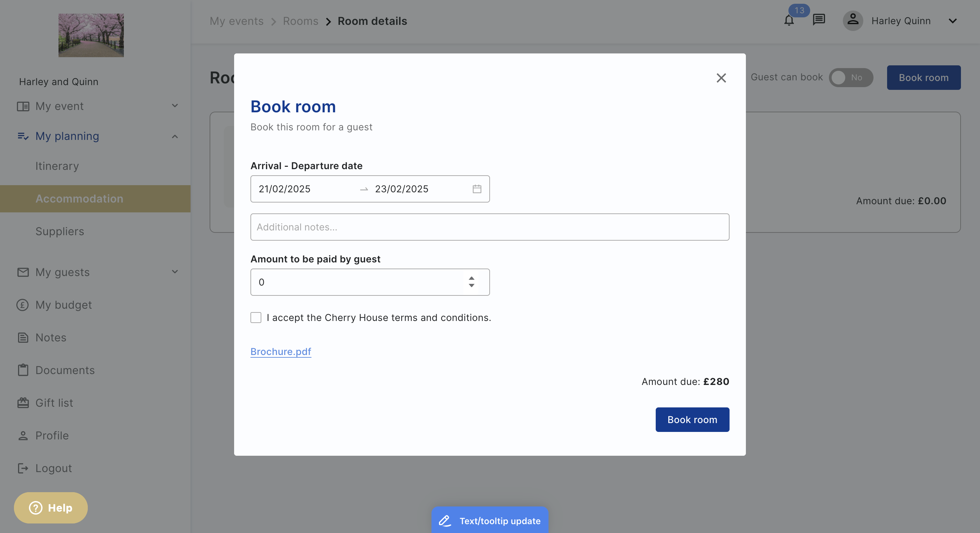Viewport: 980px width, 533px height.
Task: Toggle the Guest can book switch
Action: pos(851,77)
